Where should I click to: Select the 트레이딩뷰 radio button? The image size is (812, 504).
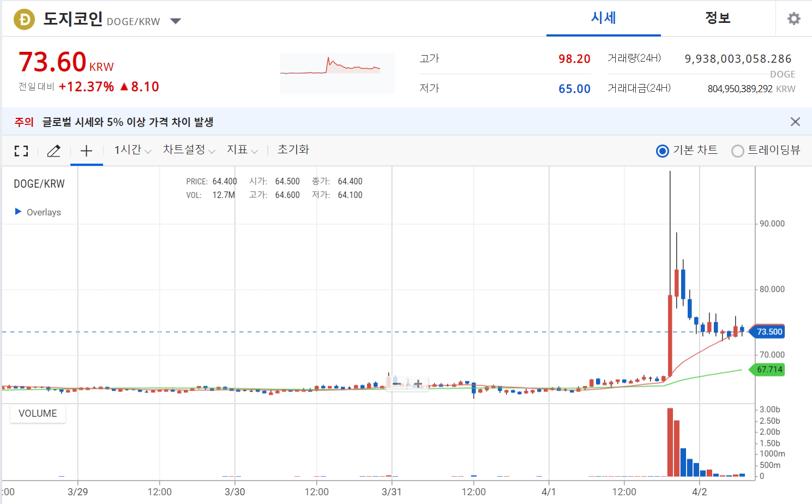pos(737,151)
